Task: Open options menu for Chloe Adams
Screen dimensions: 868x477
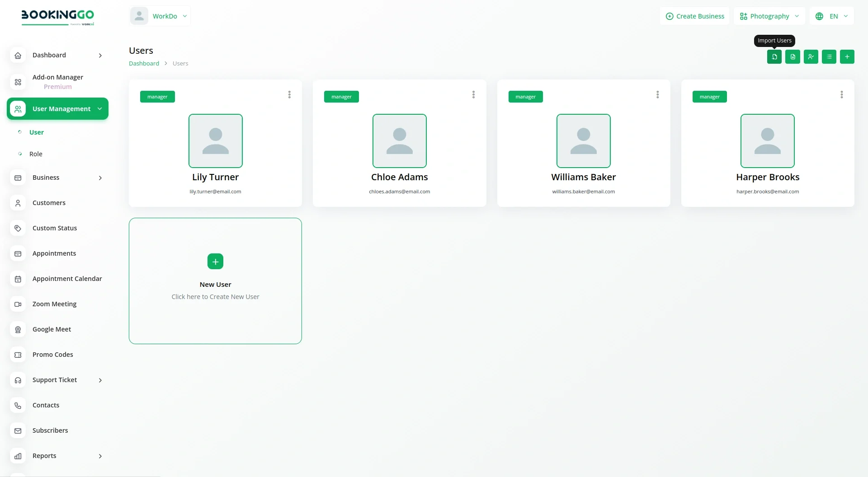Action: [x=473, y=95]
